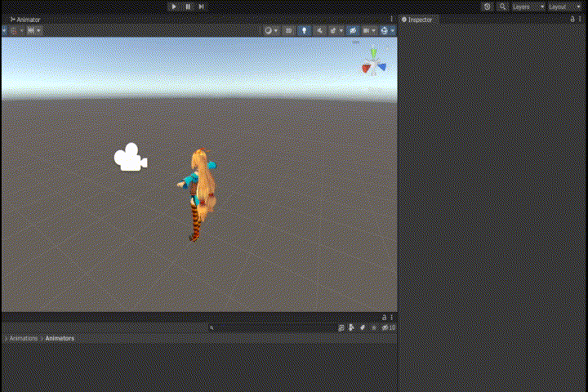Open the Animator panel's three-dot menu
588x392 pixels.
point(391,19)
